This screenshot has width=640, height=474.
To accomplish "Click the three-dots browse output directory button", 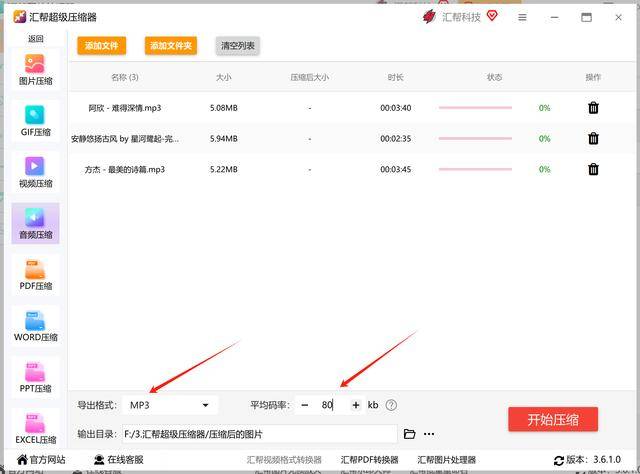I will (429, 434).
